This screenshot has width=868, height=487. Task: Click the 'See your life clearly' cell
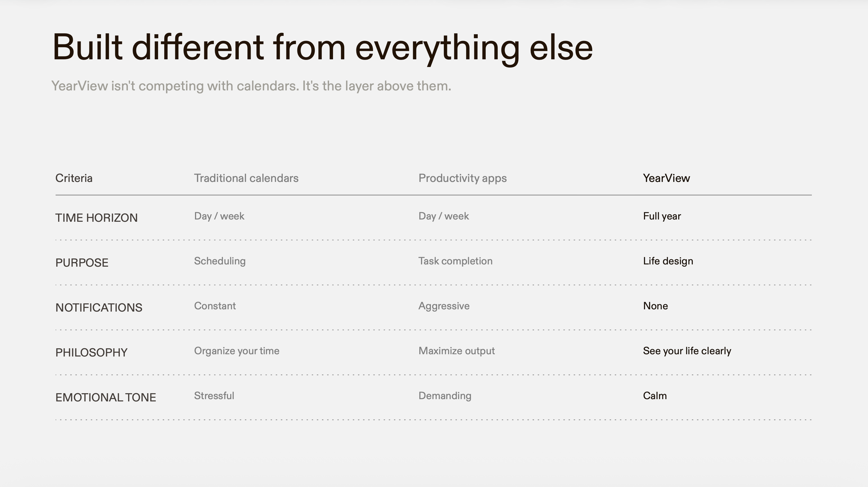point(687,351)
